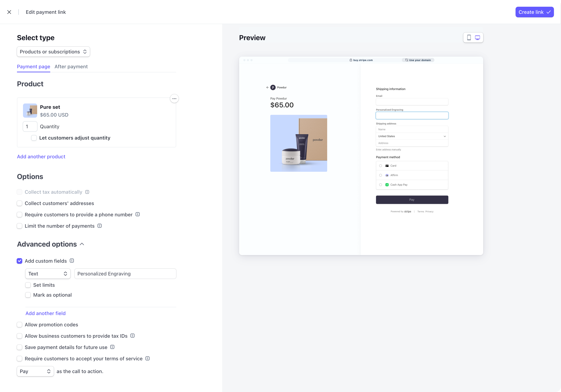561x392 pixels.
Task: Click Enter address manually link
Action: (x=389, y=150)
